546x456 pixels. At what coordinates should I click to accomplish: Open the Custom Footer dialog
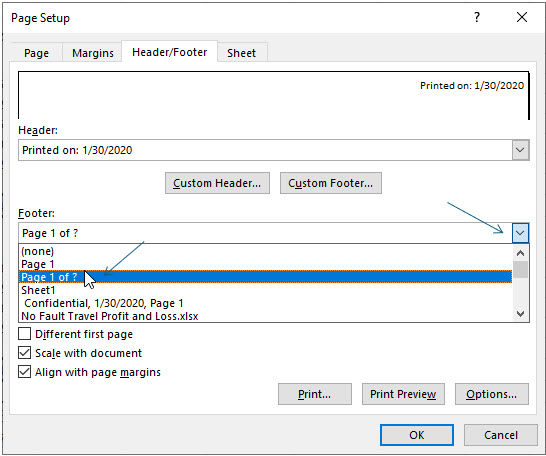coord(330,183)
